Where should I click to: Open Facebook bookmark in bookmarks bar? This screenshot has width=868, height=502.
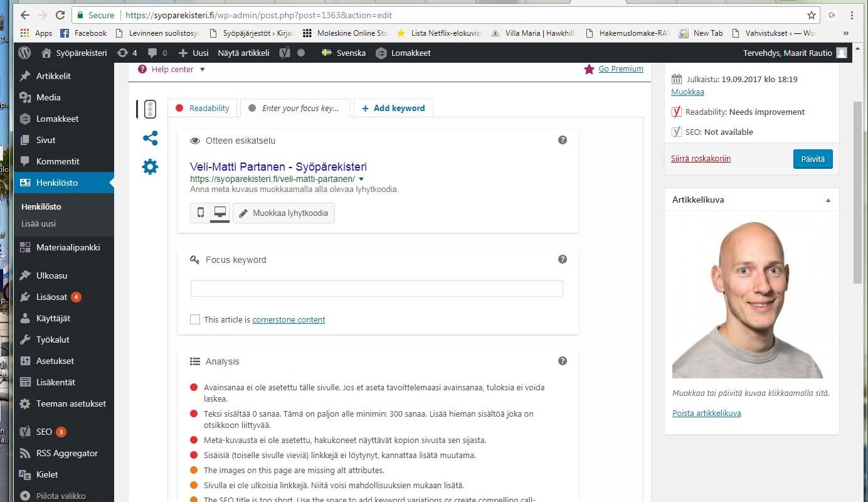point(83,33)
